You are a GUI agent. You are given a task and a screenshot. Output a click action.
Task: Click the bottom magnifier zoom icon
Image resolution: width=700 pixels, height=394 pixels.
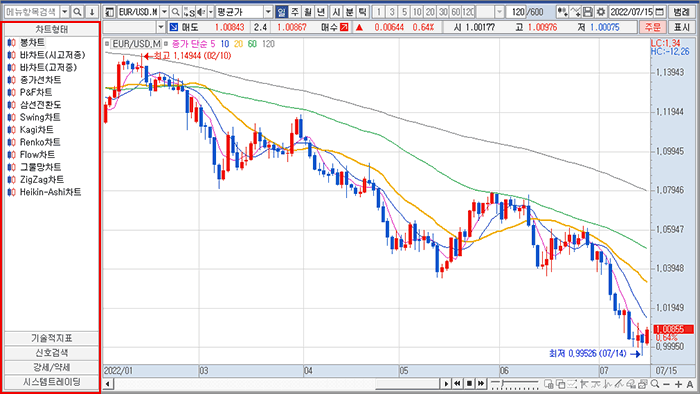pyautogui.click(x=655, y=384)
